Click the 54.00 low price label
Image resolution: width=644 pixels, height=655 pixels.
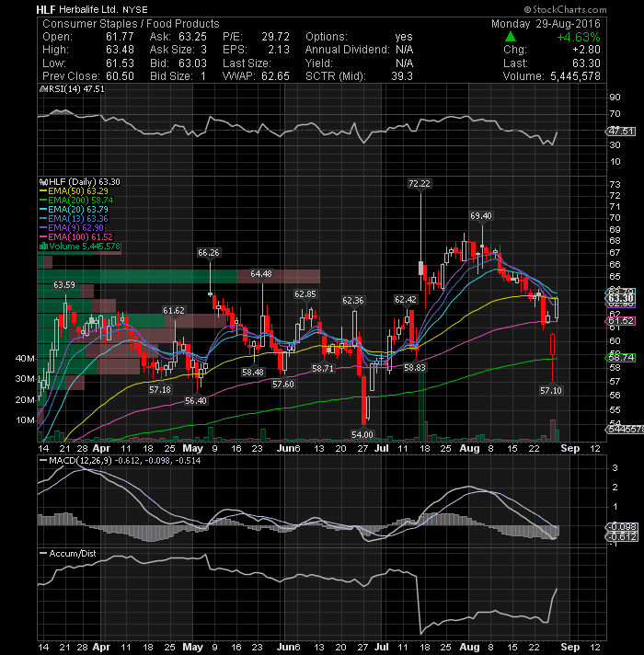(362, 434)
